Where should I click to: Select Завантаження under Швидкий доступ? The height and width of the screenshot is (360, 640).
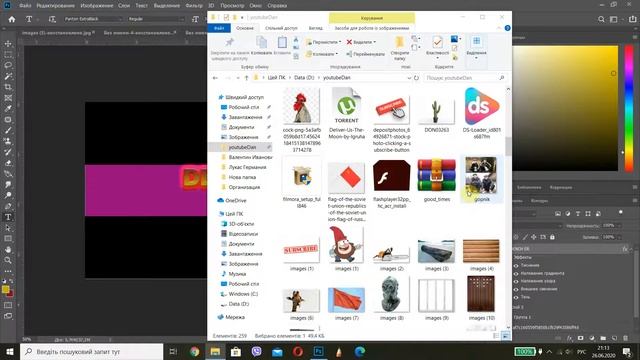245,117
